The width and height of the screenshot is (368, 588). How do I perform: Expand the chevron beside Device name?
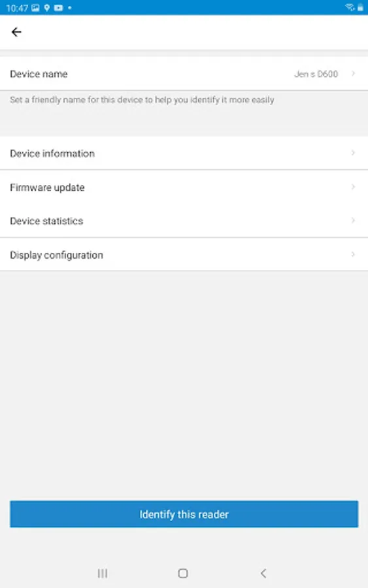[x=353, y=73]
